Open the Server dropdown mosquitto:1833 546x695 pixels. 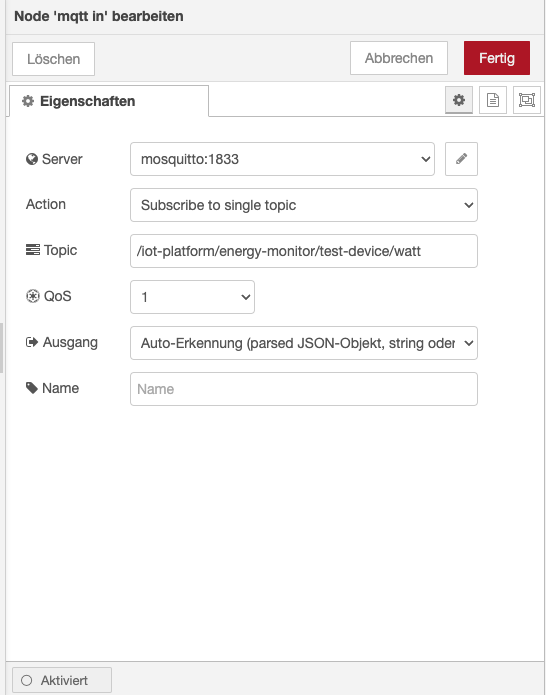(x=282, y=159)
